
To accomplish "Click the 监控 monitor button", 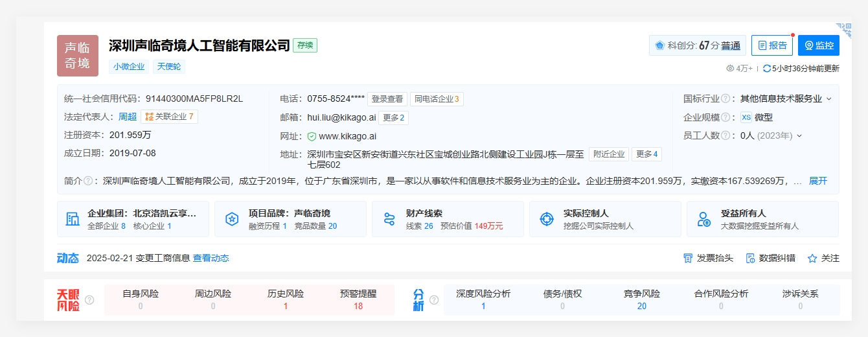I will [x=818, y=45].
